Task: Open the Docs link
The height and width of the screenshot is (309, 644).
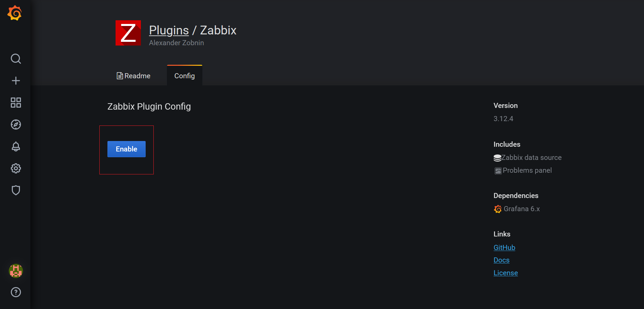Action: (x=501, y=260)
